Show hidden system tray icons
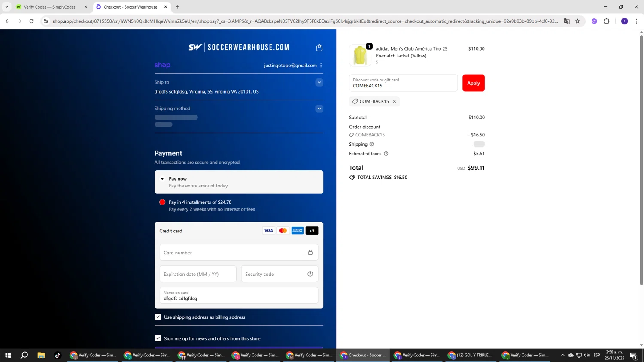The height and width of the screenshot is (362, 644). pyautogui.click(x=562, y=355)
